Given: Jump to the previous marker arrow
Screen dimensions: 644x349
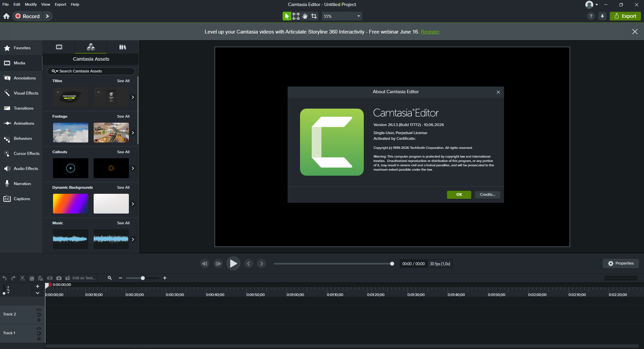Looking at the screenshot, I should 249,264.
